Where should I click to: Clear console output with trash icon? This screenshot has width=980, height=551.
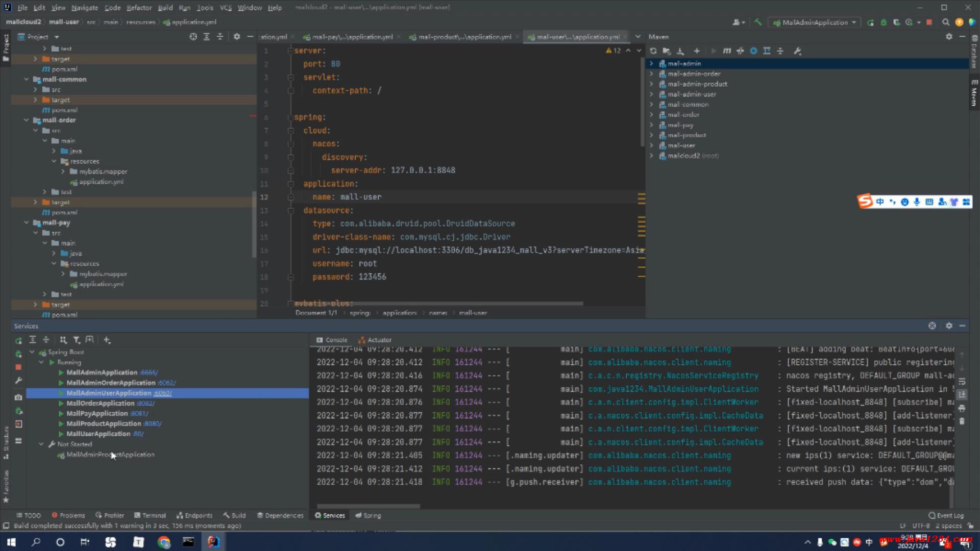(962, 421)
